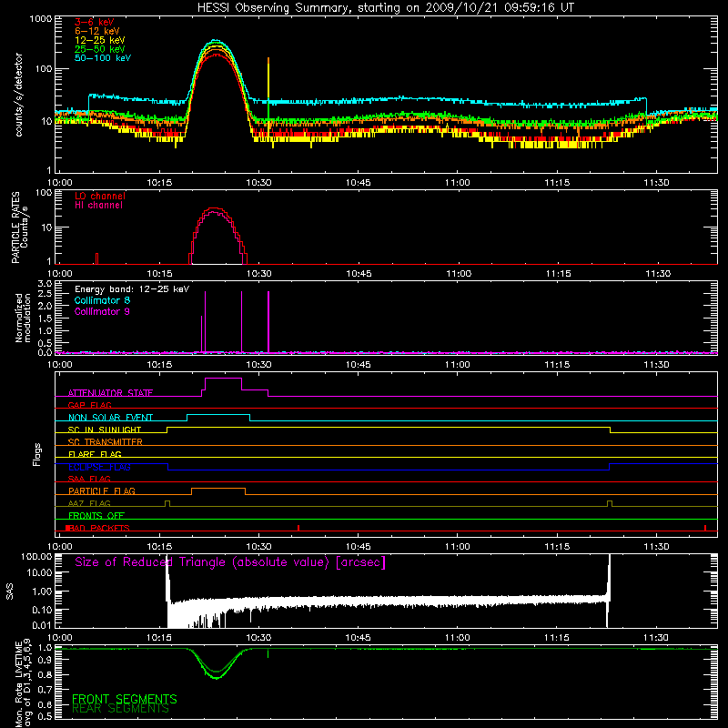Click the "Mon. Rate LIVETIME" axis label

pyautogui.click(x=18, y=684)
